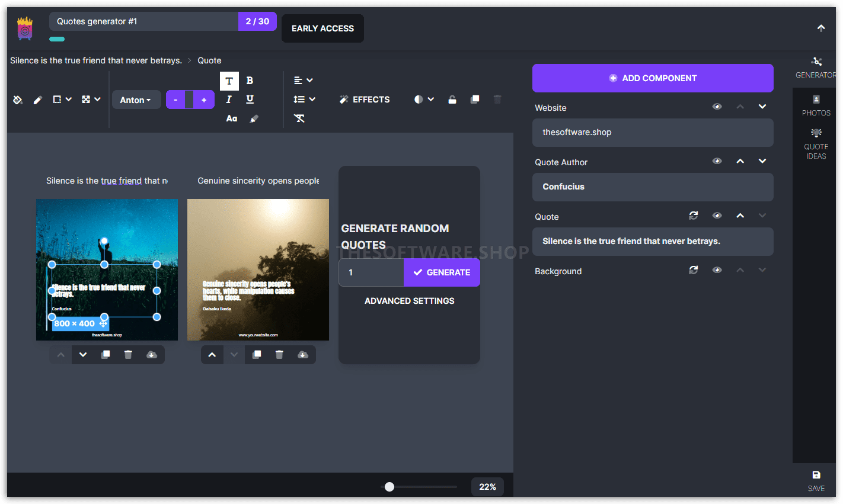Move the Genuine sincerity quote image up
843x504 pixels.
(212, 355)
